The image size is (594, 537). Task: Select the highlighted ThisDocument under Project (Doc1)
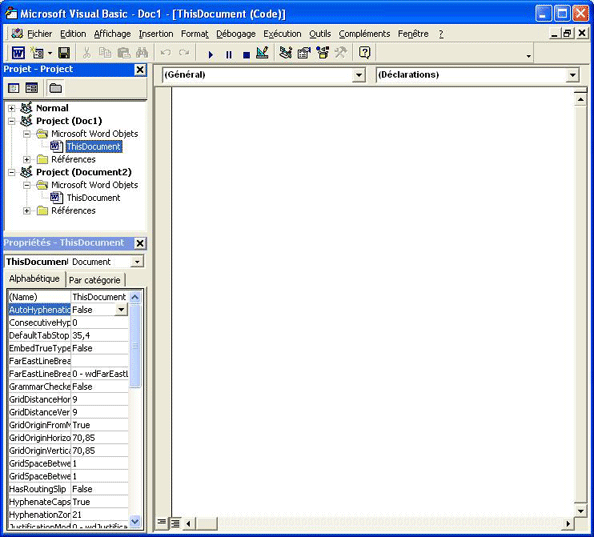[94, 147]
